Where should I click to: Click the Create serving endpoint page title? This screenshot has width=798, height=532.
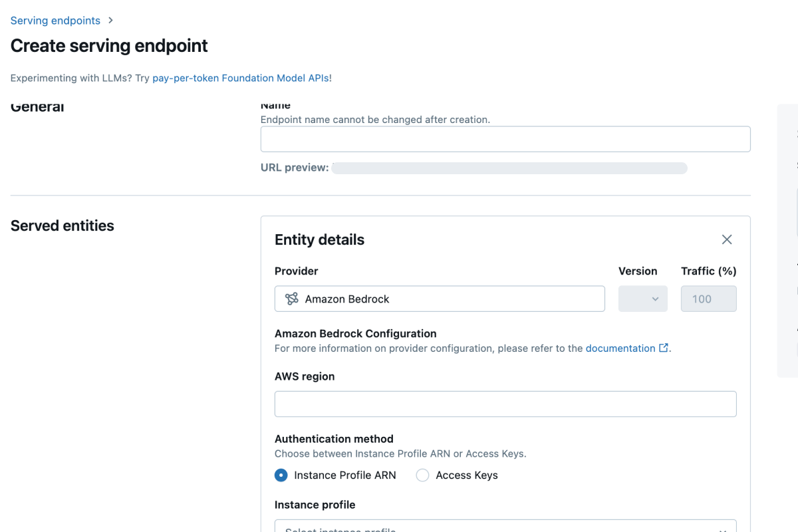point(108,45)
